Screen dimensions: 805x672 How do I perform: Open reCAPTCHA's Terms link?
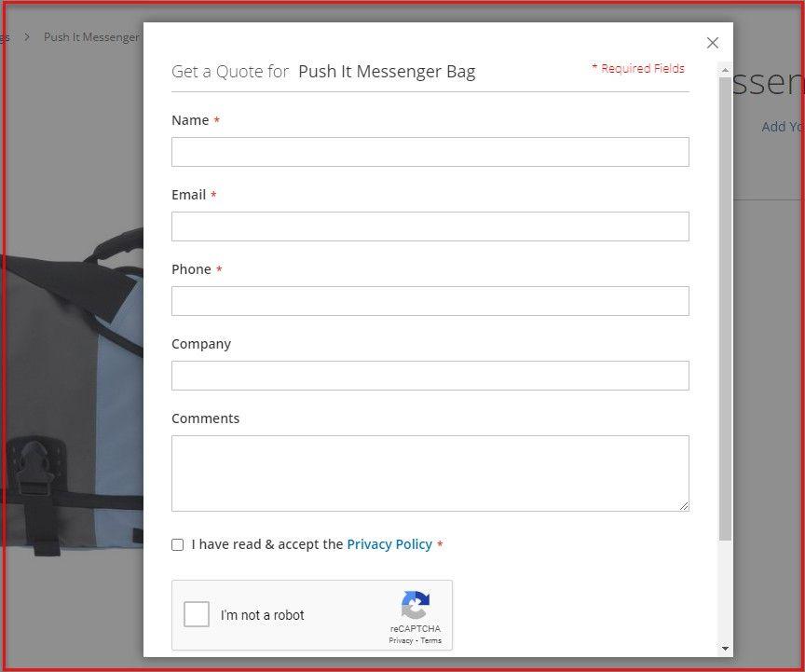point(430,640)
